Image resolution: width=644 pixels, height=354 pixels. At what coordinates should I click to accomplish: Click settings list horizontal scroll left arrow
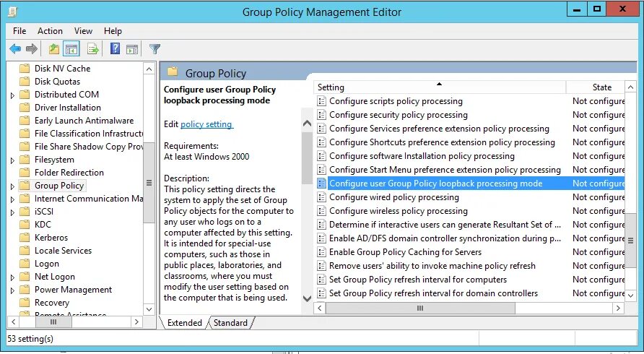321,308
